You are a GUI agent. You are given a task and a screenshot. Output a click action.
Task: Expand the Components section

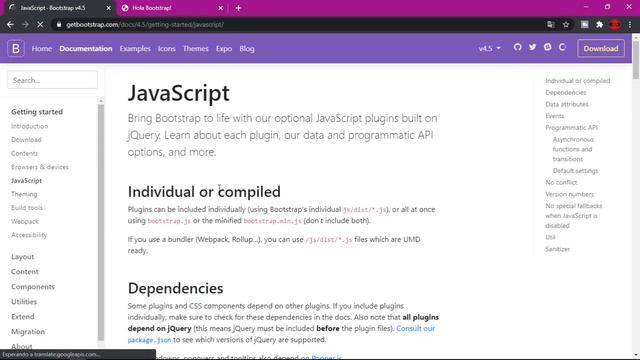coord(33,287)
